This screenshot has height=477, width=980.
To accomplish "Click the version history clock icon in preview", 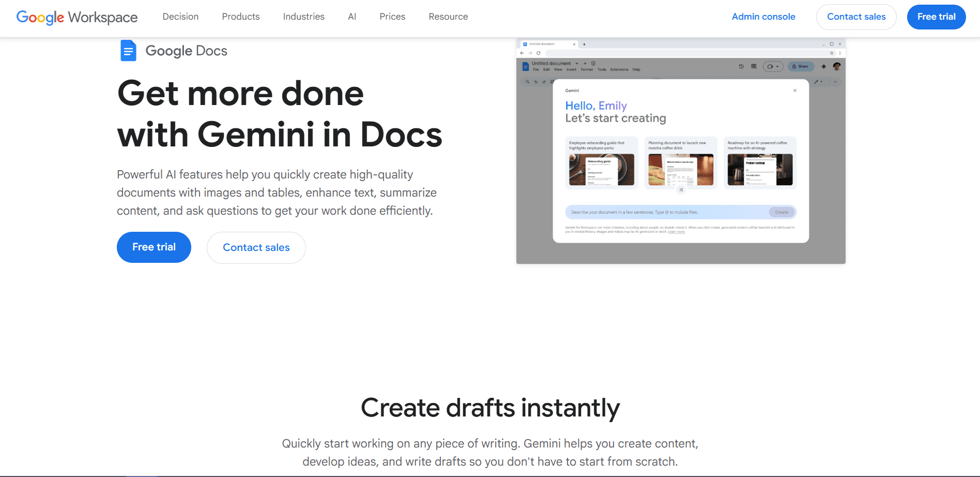I will 741,67.
